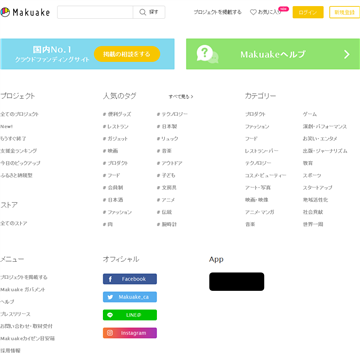Open 世界一周 category

point(313,225)
